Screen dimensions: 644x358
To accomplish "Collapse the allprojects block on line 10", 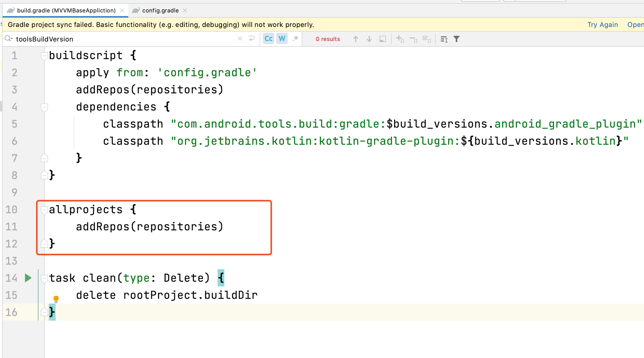I will [44, 210].
